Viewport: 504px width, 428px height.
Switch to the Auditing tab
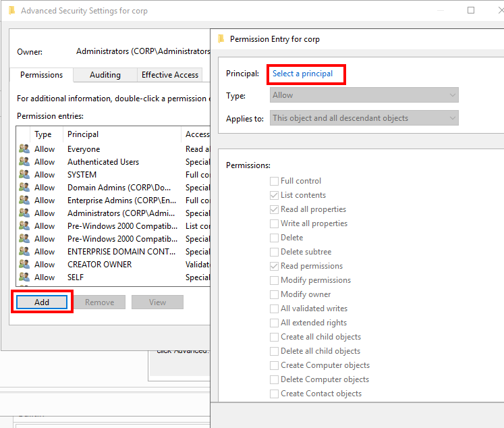(x=105, y=75)
